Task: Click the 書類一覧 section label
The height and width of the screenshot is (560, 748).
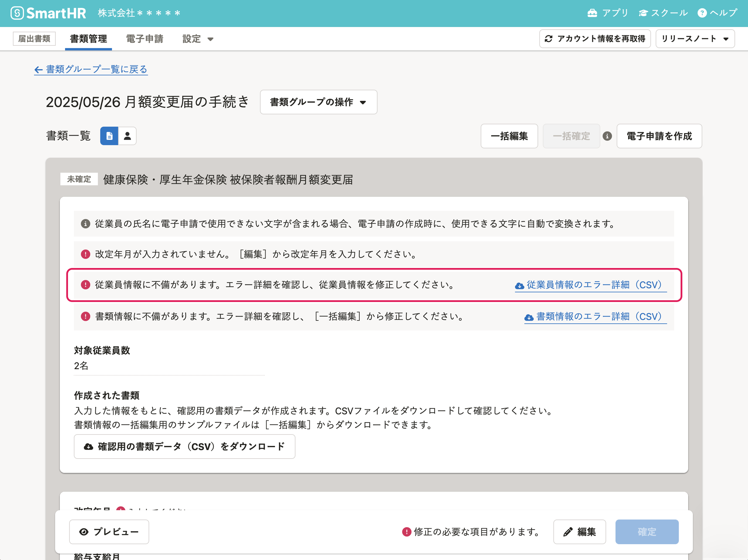Action: [68, 136]
